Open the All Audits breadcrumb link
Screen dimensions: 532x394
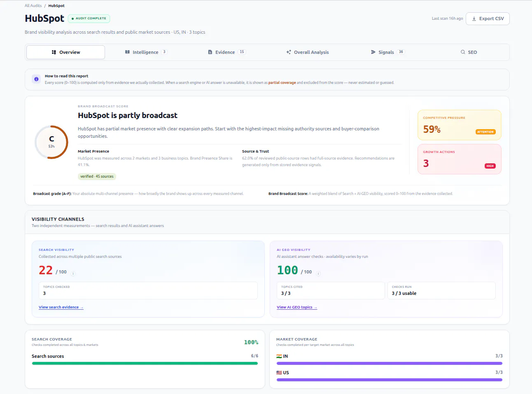[x=33, y=6]
